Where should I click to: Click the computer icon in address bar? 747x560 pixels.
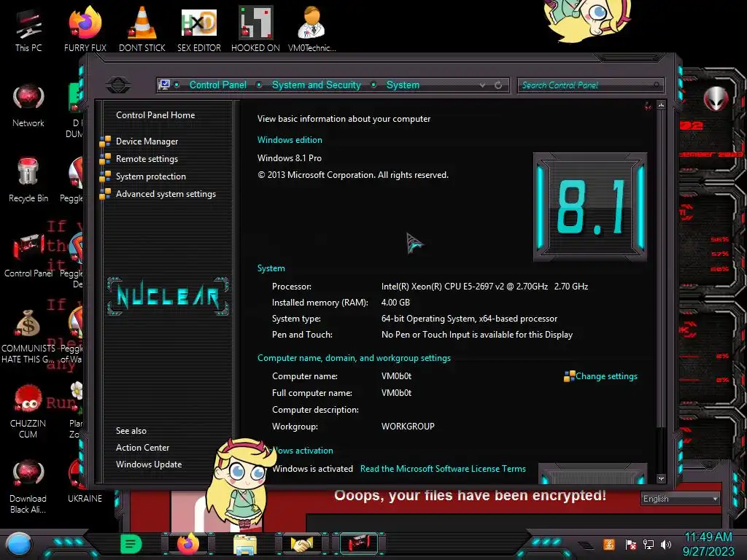click(164, 85)
